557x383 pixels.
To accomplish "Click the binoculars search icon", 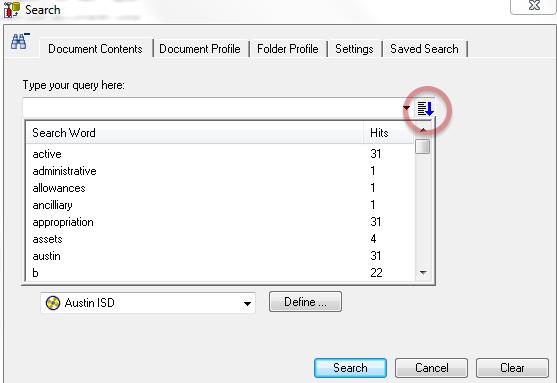I will [x=20, y=42].
